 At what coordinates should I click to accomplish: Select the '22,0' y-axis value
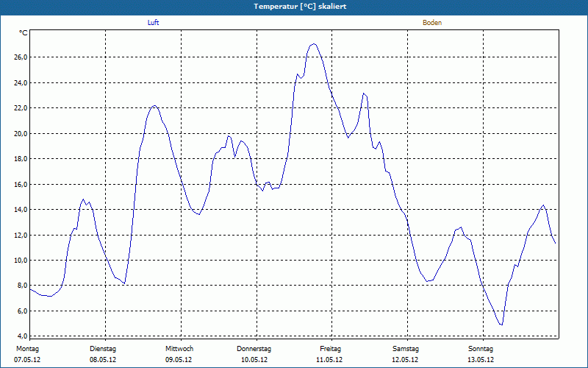click(21, 108)
